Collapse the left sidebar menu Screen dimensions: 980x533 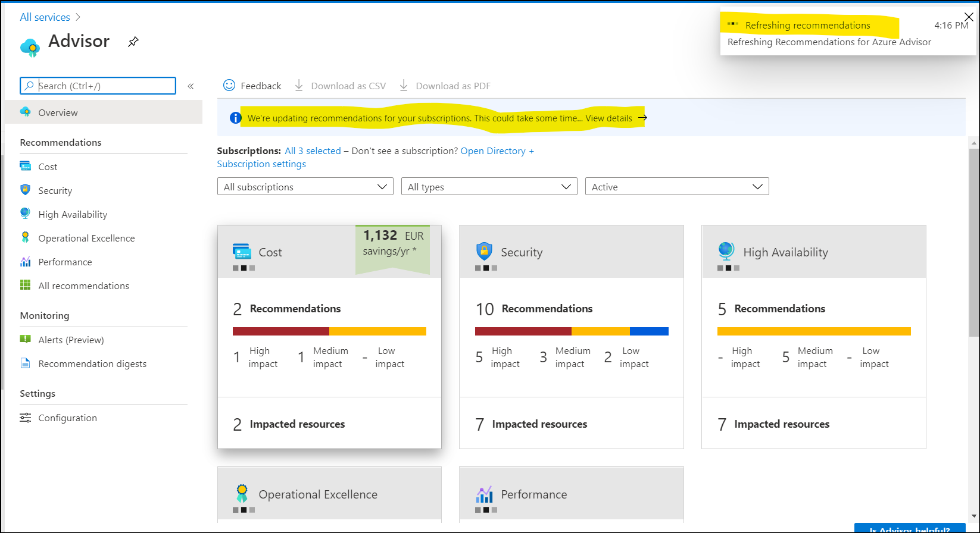pos(191,86)
